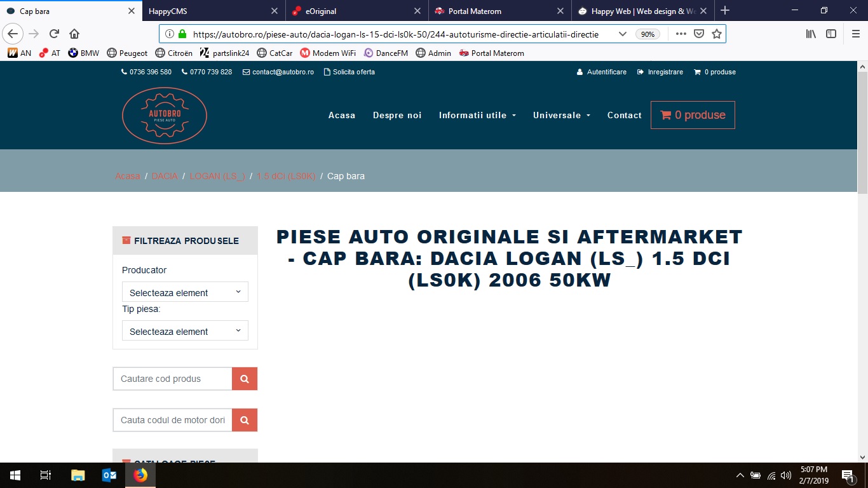Click the Firefox taskbar icon
868x488 pixels.
pos(140,475)
